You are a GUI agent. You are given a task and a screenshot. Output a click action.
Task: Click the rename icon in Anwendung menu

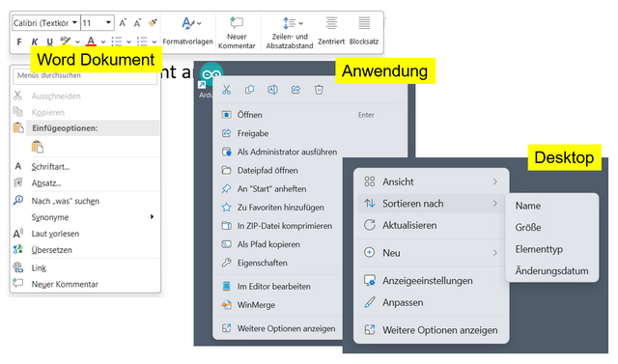point(272,90)
